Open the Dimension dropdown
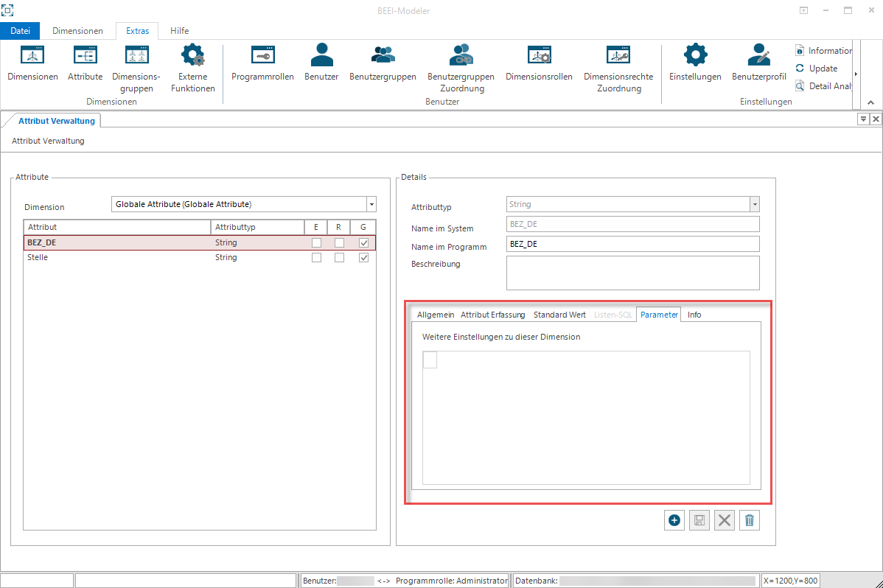The height and width of the screenshot is (588, 883). (371, 204)
